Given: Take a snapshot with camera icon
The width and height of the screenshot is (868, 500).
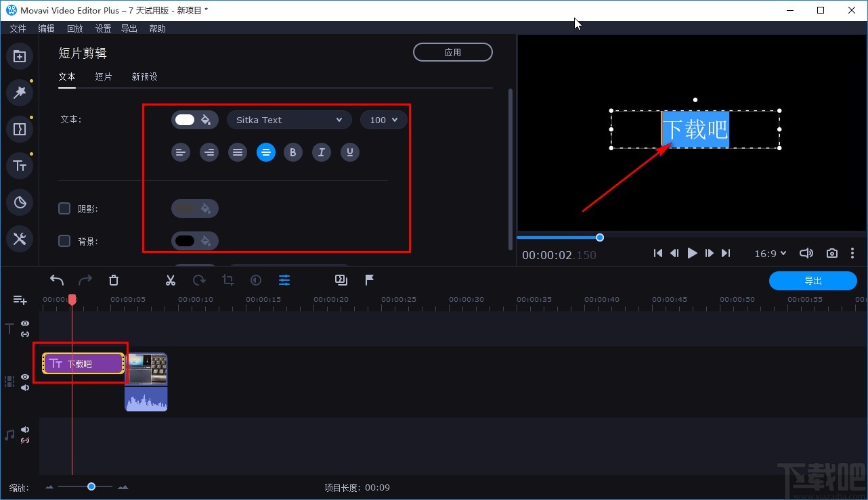Looking at the screenshot, I should (x=832, y=253).
